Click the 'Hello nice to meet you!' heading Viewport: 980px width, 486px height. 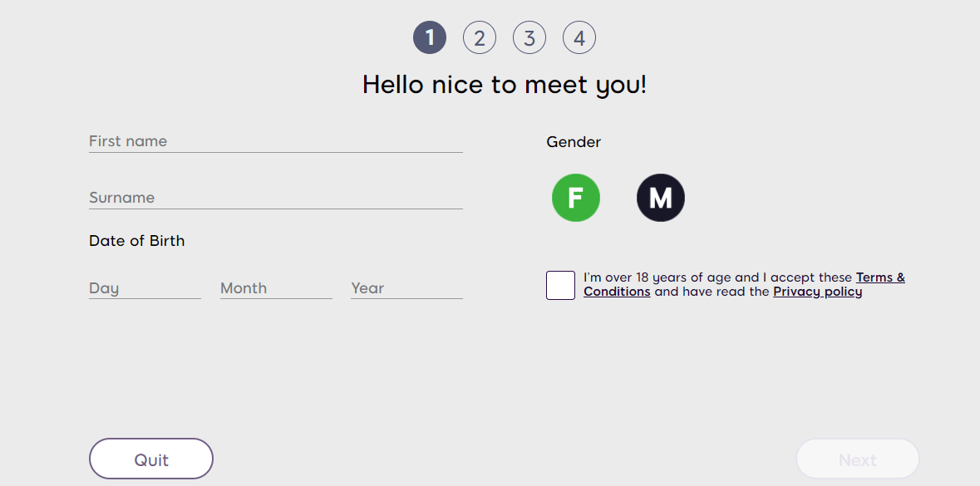(505, 85)
